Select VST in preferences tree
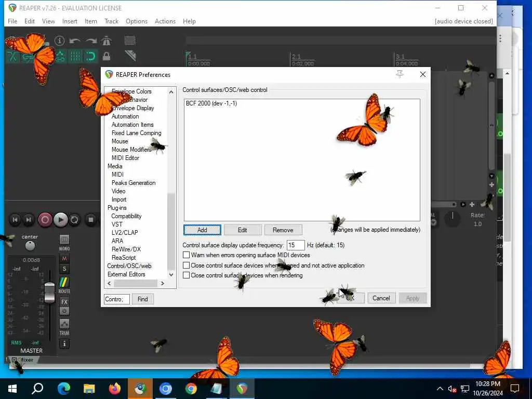The width and height of the screenshot is (532, 399). (117, 224)
